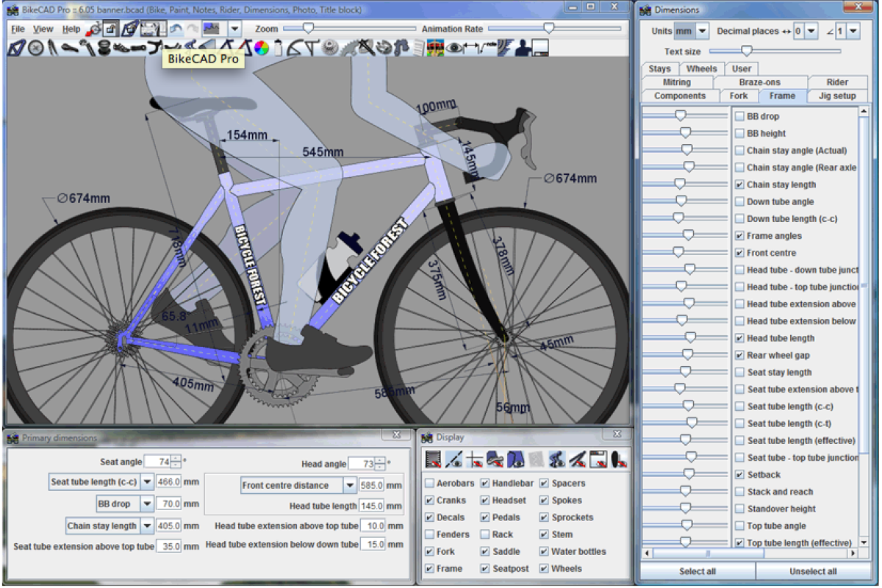Screen dimensions: 882x588
Task: Open the View menu
Action: pyautogui.click(x=43, y=29)
